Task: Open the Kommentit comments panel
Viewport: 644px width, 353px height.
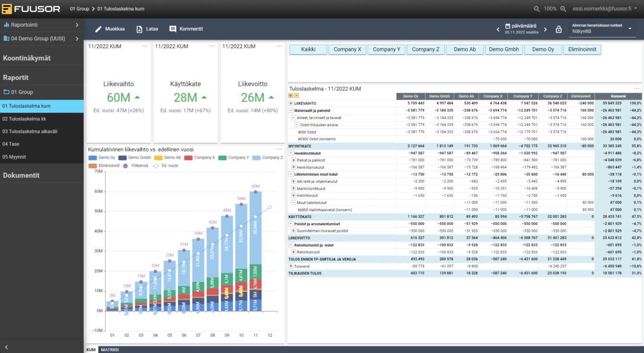Action: click(x=186, y=29)
